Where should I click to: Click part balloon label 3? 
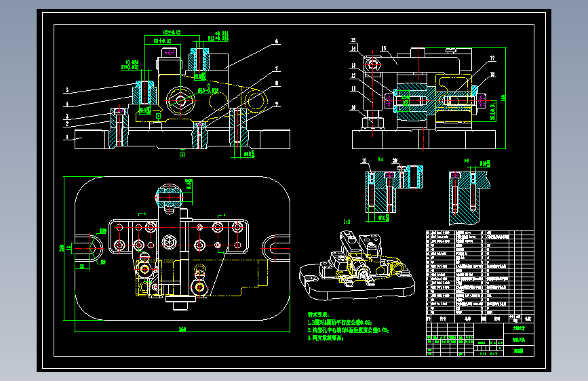(67, 117)
